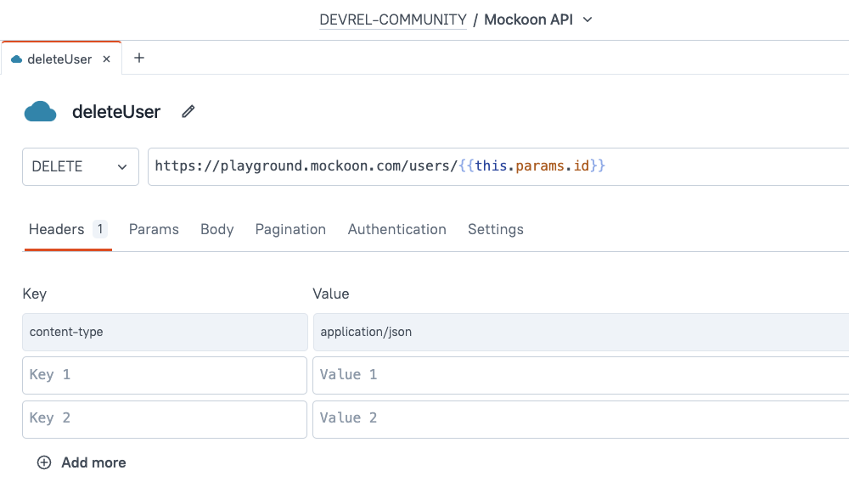This screenshot has height=504, width=849.
Task: Go to the Authentication tab
Action: (x=396, y=229)
